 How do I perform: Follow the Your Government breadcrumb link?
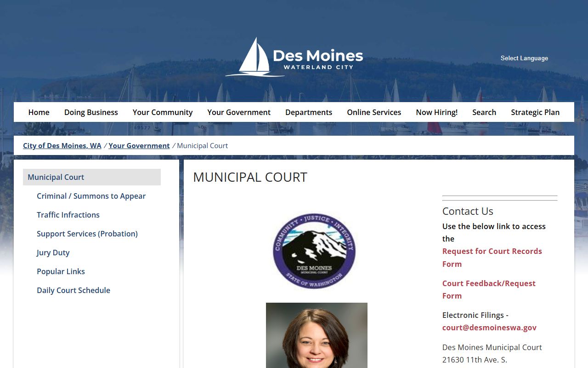coord(139,145)
